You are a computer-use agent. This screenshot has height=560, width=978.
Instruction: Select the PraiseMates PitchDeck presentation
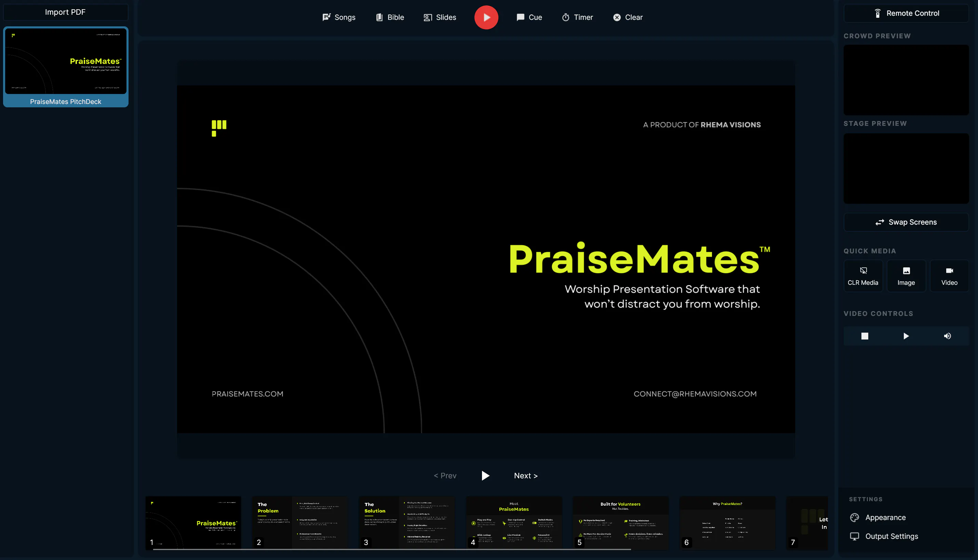(65, 67)
